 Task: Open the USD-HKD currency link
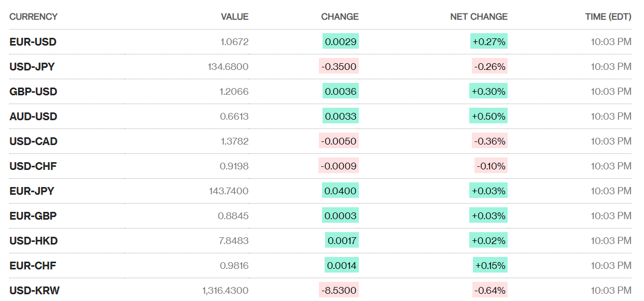pyautogui.click(x=33, y=241)
